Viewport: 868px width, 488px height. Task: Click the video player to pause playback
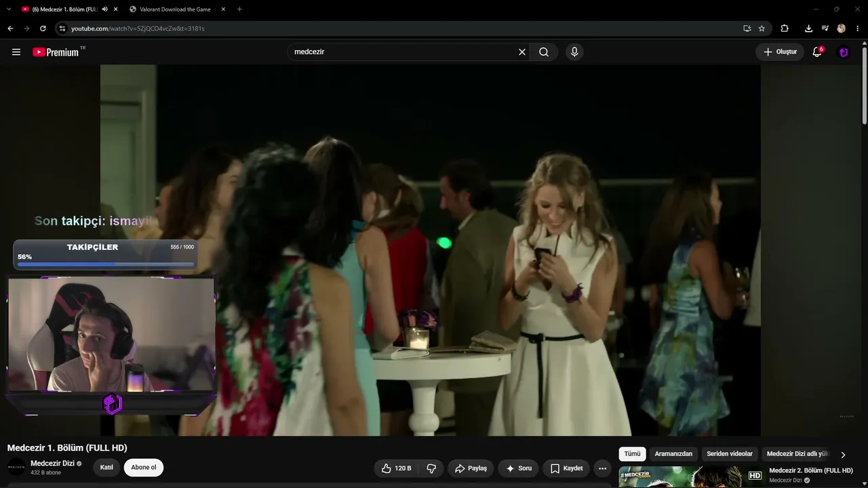(431, 250)
